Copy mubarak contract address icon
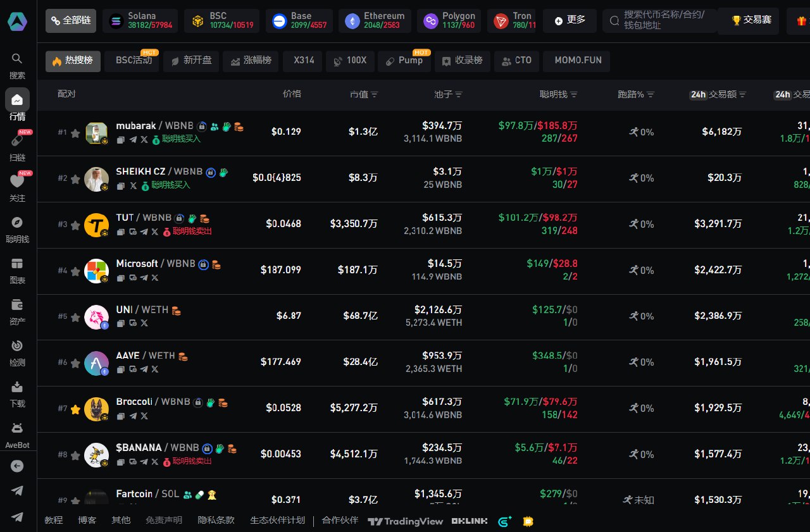 click(120, 139)
